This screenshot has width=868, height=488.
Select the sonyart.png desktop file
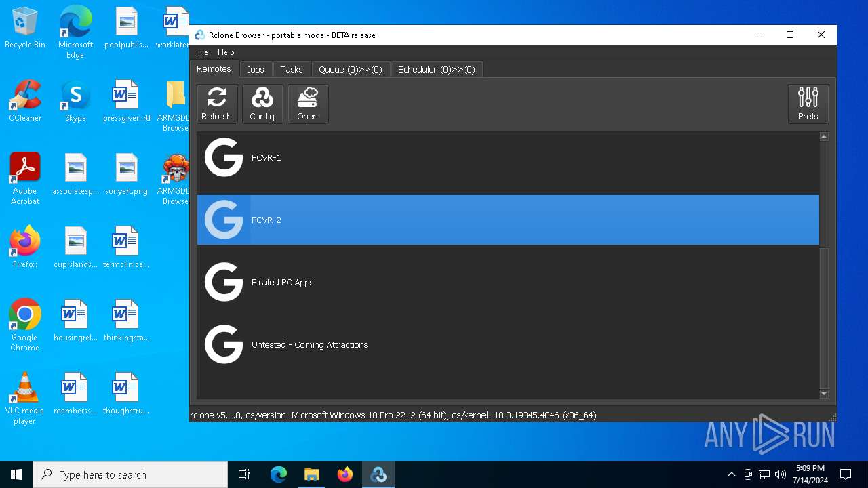pos(127,174)
